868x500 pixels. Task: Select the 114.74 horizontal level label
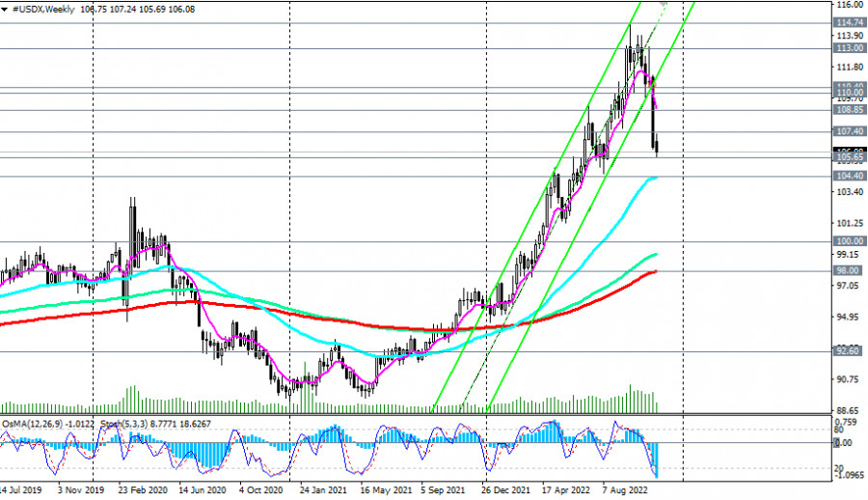(x=848, y=22)
